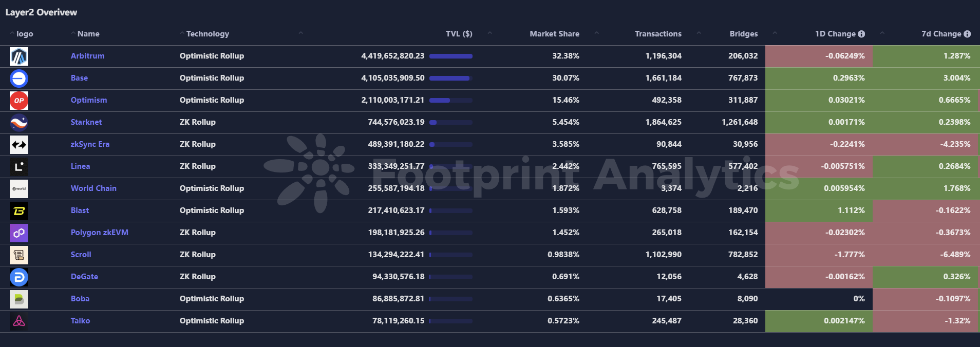Image resolution: width=980 pixels, height=347 pixels.
Task: Open the Linea project link
Action: (x=80, y=166)
